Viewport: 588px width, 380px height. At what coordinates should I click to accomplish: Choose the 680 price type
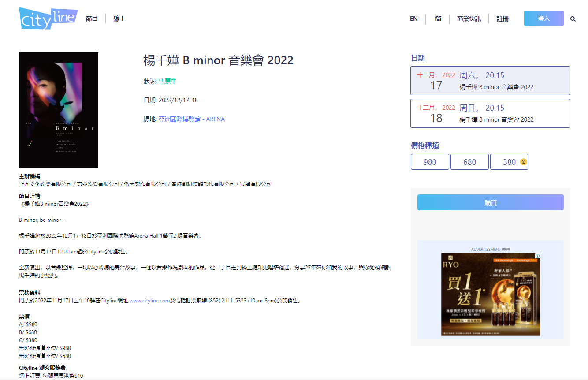click(469, 162)
